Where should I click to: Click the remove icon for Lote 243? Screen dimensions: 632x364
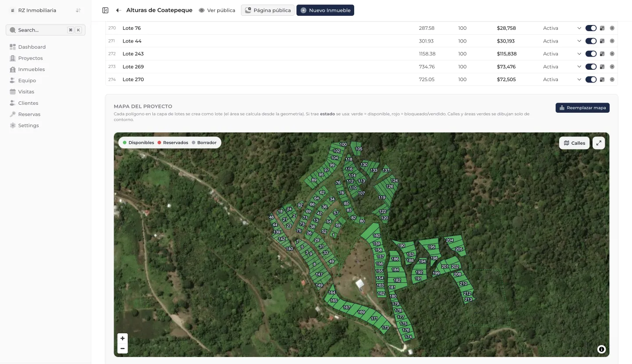[612, 54]
